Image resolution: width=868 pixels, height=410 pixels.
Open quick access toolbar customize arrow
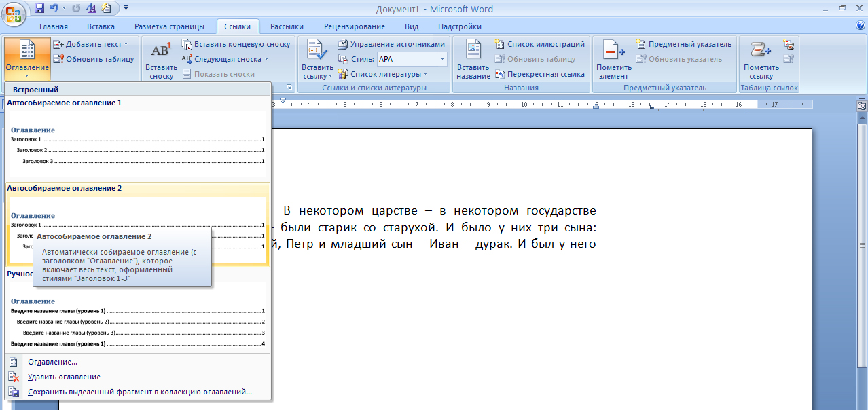point(126,8)
